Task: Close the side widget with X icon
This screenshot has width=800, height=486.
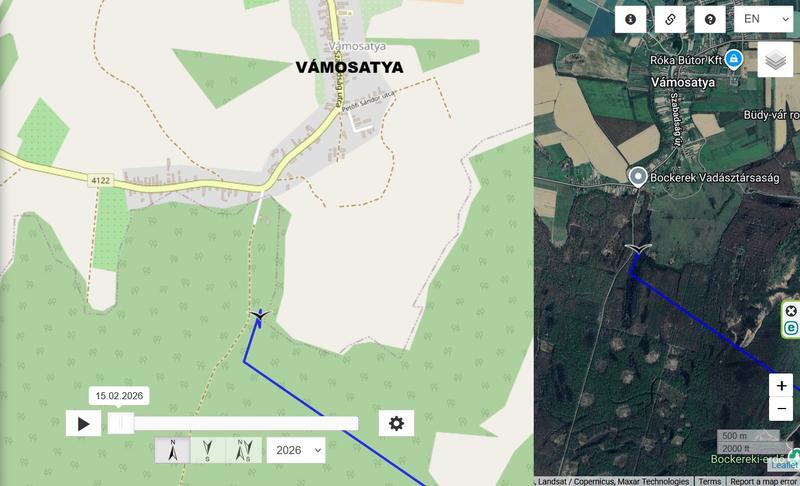Action: 791,311
